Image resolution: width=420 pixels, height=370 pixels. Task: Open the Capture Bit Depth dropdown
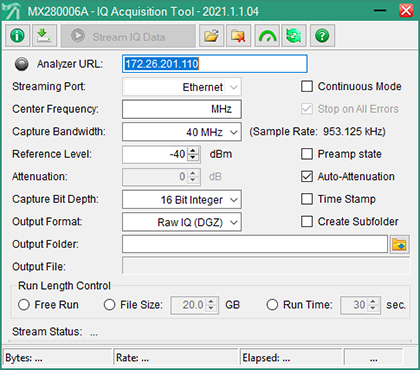pos(182,200)
